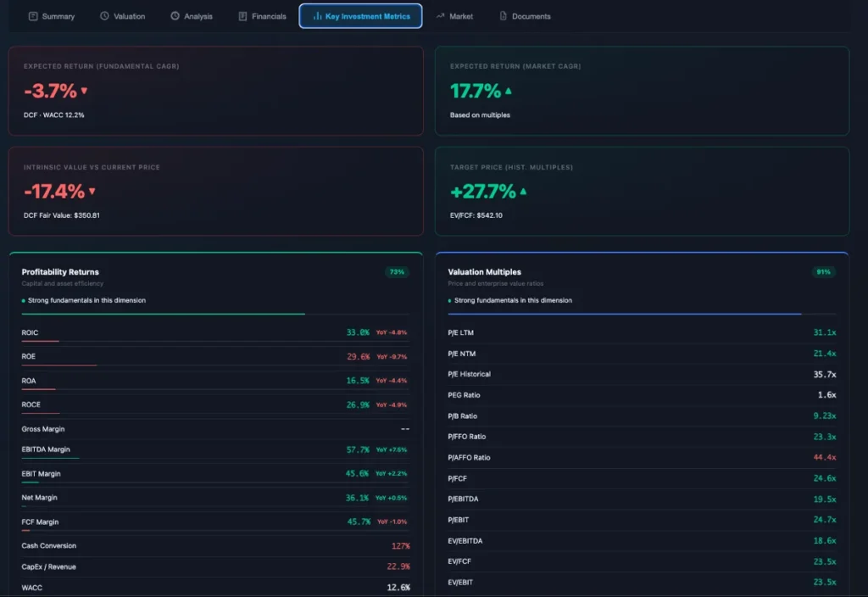The width and height of the screenshot is (868, 597).
Task: Click the EV/FCF: $542.10 text
Action: tap(476, 215)
